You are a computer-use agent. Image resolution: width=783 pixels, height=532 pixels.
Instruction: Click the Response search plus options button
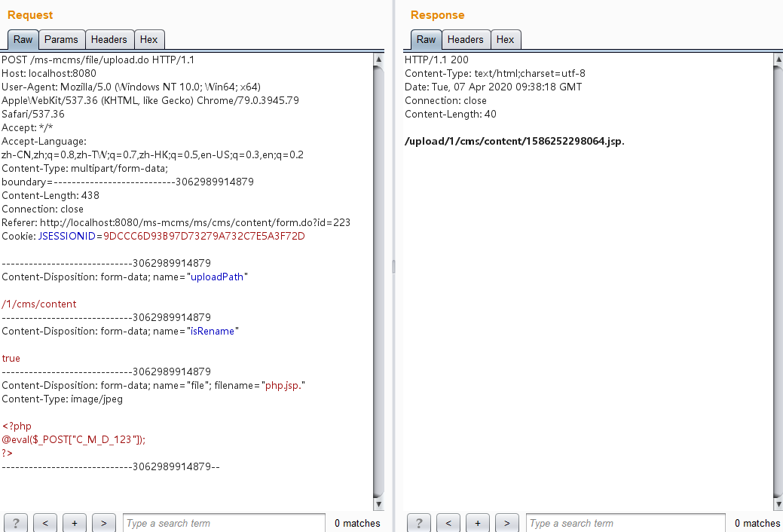[477, 523]
